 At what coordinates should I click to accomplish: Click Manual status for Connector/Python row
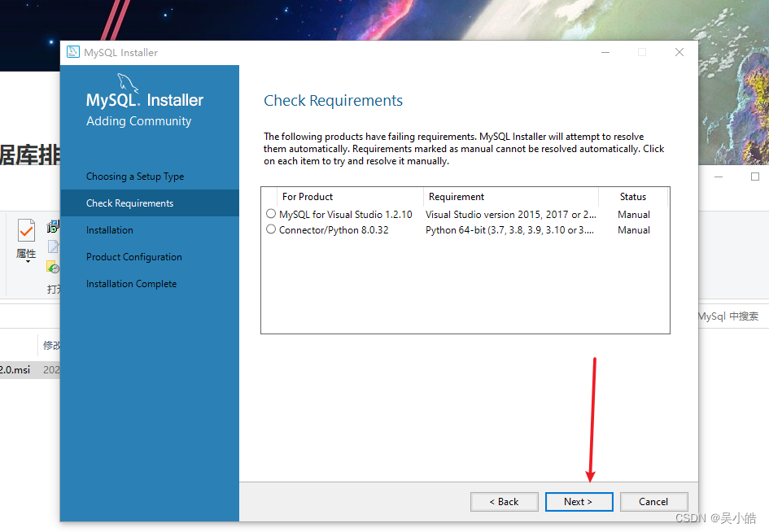[634, 230]
